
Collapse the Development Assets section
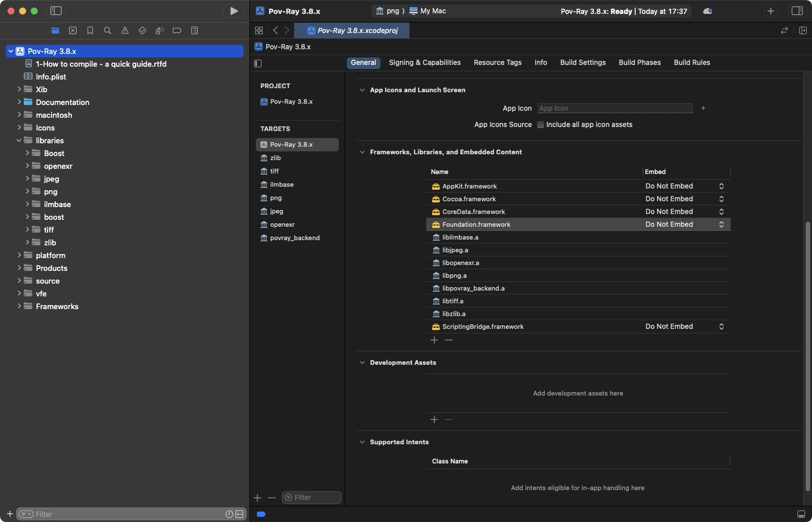click(x=362, y=362)
